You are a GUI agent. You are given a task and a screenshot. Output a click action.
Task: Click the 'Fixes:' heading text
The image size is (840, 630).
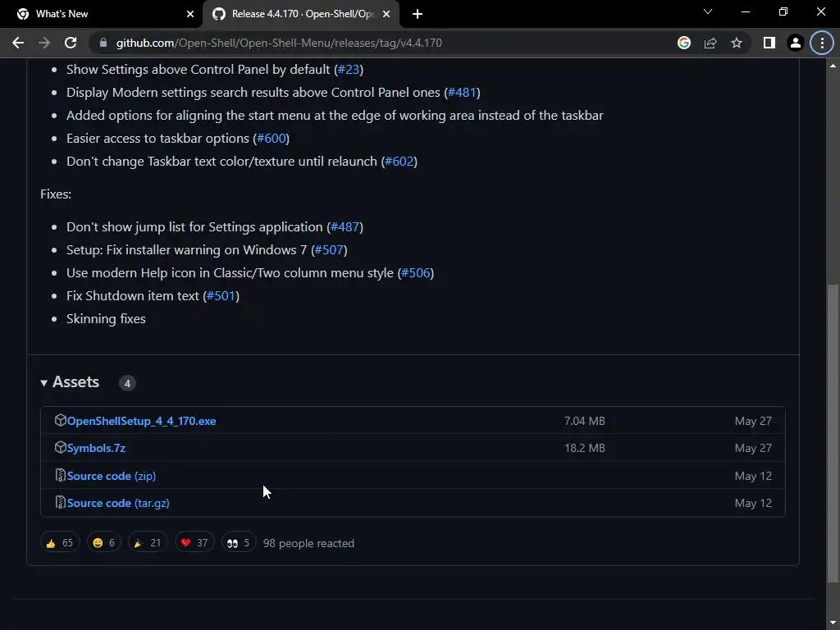56,194
